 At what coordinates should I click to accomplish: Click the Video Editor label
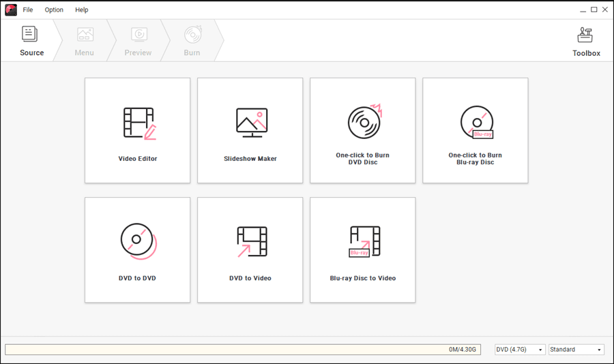(138, 159)
